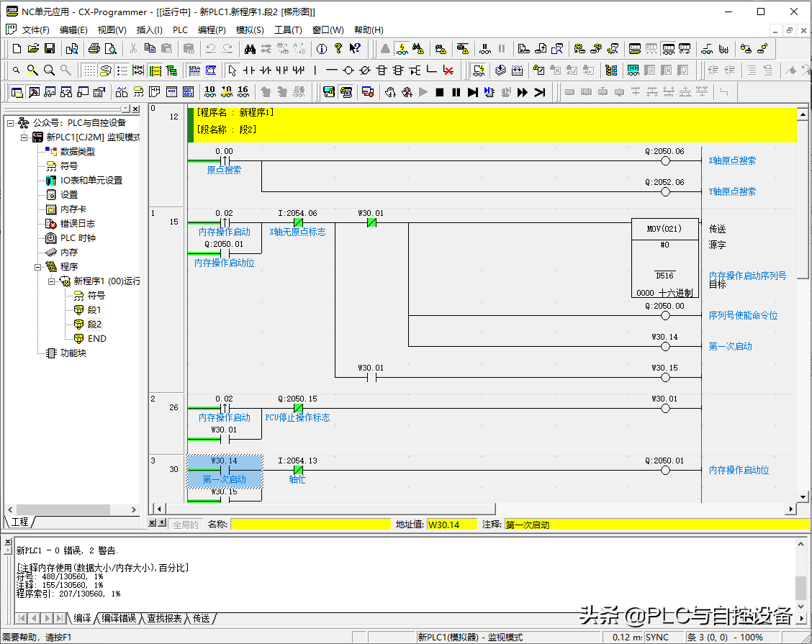Select the new horizontal line tool
Image resolution: width=812 pixels, height=644 pixels.
coord(331,71)
